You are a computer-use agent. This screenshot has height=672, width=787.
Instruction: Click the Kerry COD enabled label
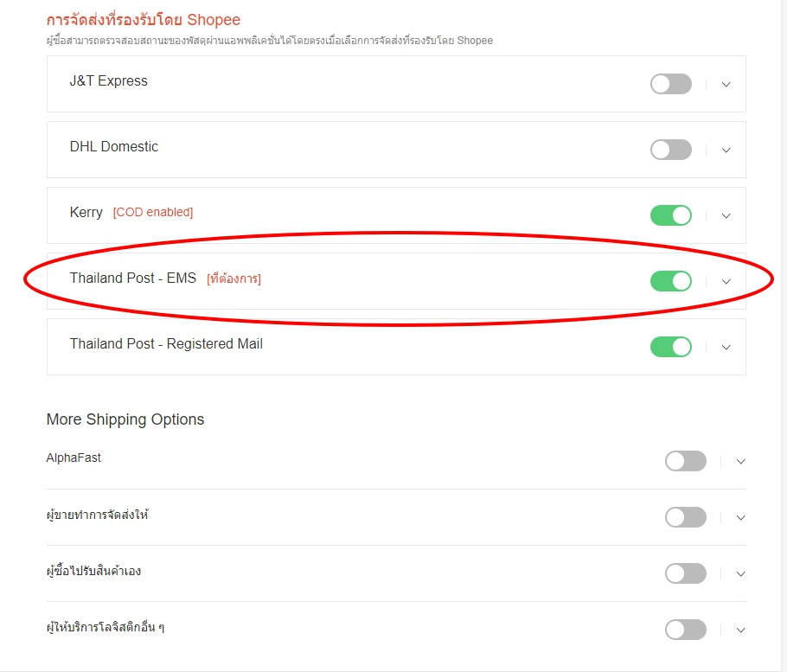(x=152, y=212)
